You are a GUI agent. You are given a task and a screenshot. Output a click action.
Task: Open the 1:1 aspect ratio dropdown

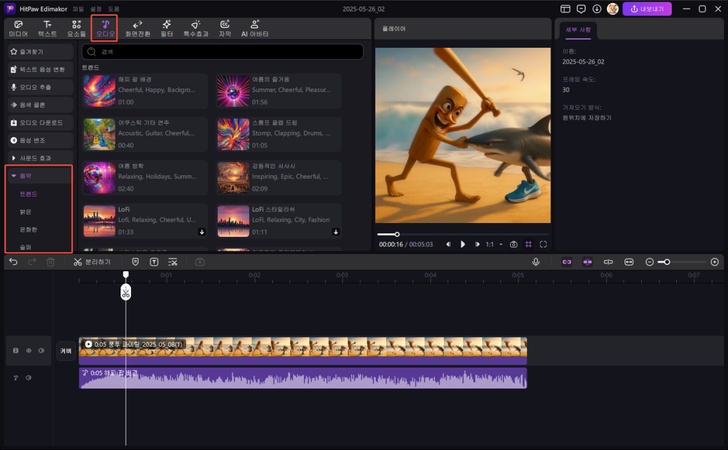tap(494, 244)
